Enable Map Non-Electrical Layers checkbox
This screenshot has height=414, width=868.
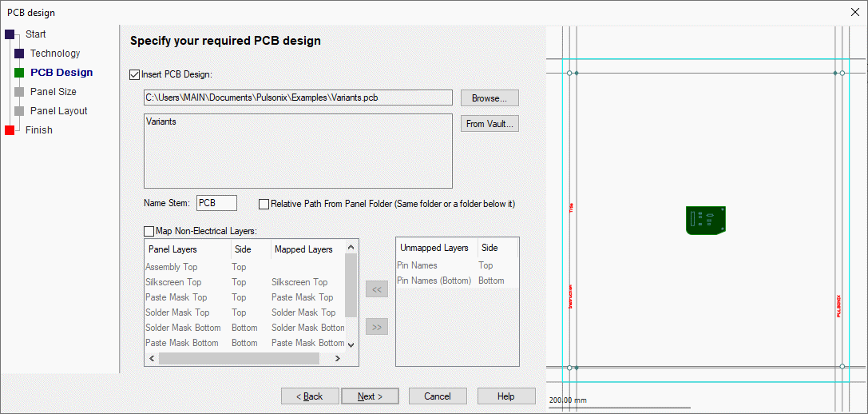coord(149,231)
